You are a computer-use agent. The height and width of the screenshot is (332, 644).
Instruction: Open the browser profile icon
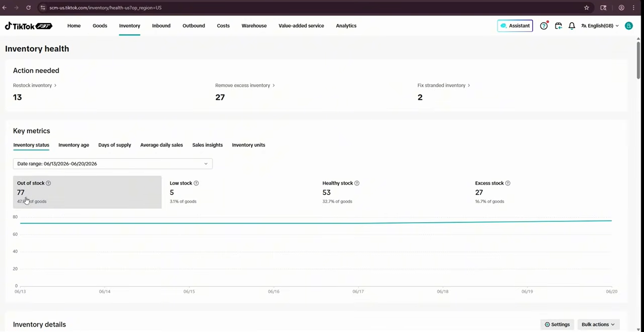click(x=621, y=8)
